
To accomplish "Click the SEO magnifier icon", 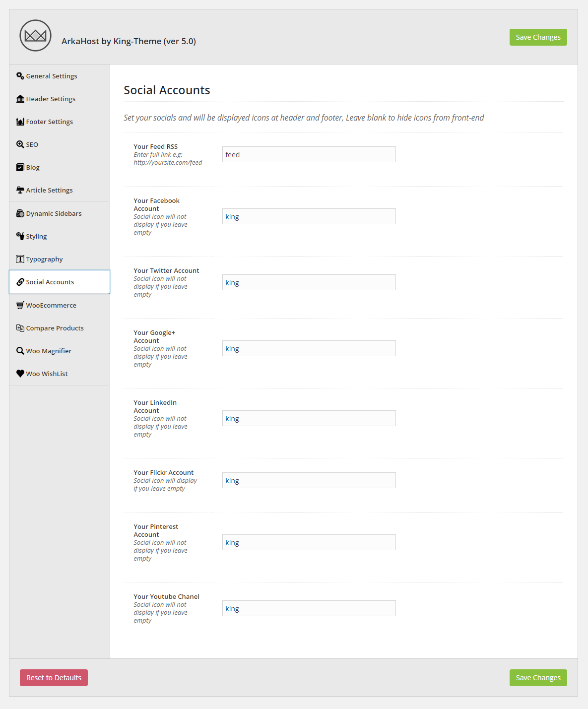I will tap(20, 144).
